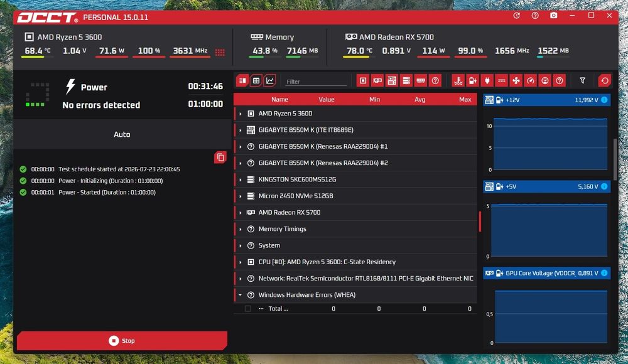Take a screenshot with the camera icon
Screen dimensions: 628x364
tap(553, 16)
